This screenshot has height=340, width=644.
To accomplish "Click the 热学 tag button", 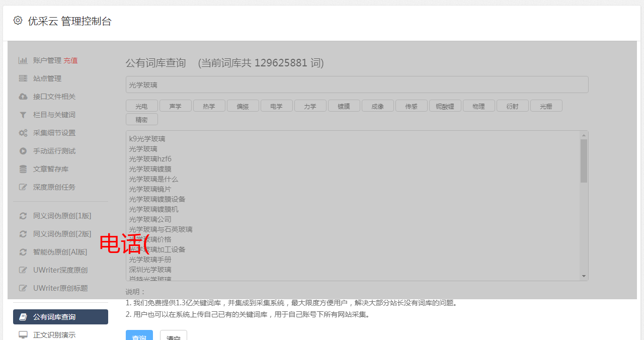I will click(x=209, y=106).
